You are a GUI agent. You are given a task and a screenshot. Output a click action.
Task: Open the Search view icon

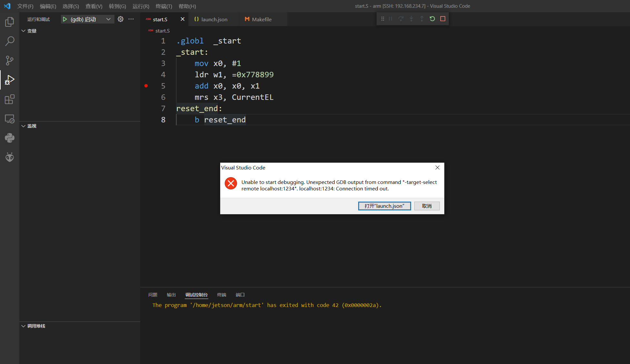[10, 41]
